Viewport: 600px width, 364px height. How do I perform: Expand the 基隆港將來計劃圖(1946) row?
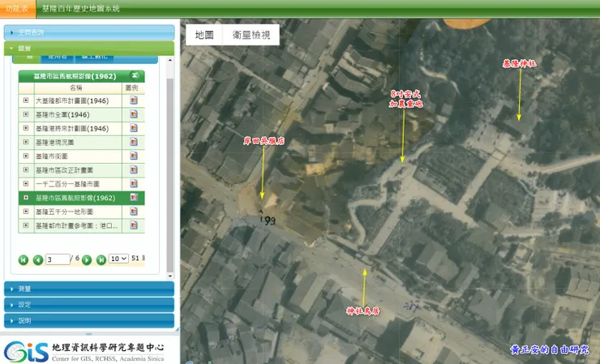(x=26, y=128)
